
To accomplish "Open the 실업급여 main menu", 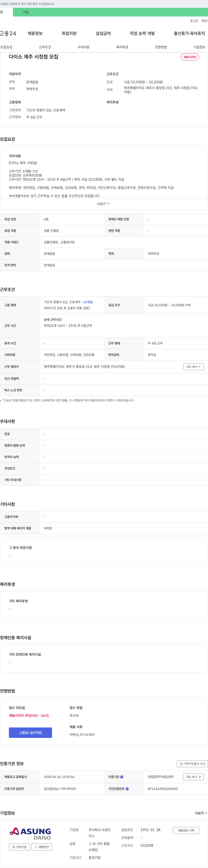I will tap(103, 33).
